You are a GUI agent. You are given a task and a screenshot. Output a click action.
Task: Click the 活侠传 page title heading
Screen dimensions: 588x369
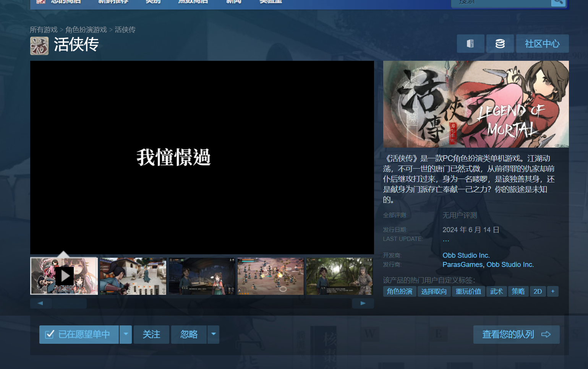pos(76,45)
